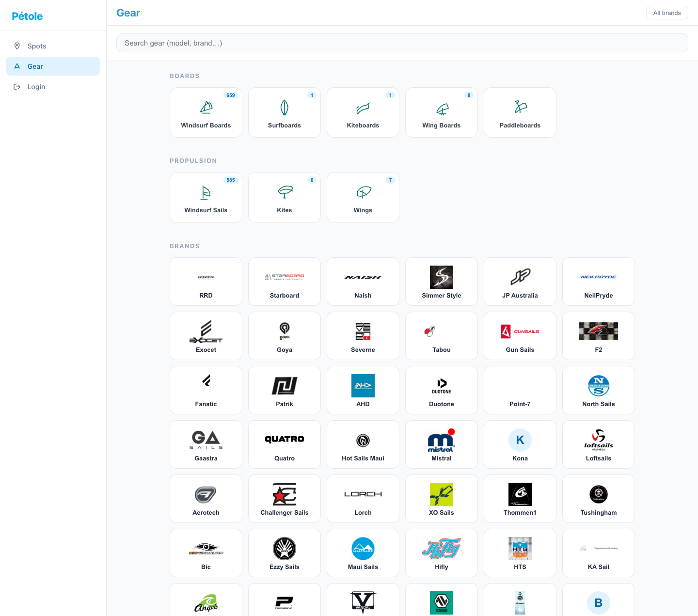Select the Naish brand card
698x616 pixels.
363,282
